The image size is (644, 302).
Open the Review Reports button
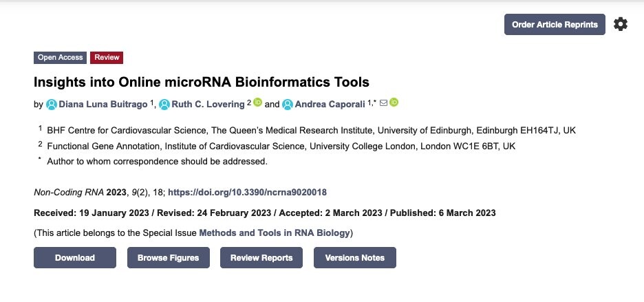pyautogui.click(x=261, y=257)
